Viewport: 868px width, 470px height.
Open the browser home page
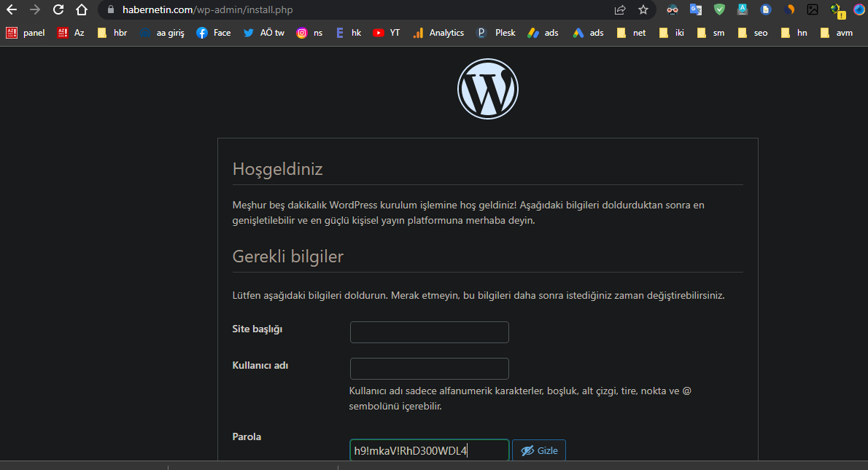[82, 10]
